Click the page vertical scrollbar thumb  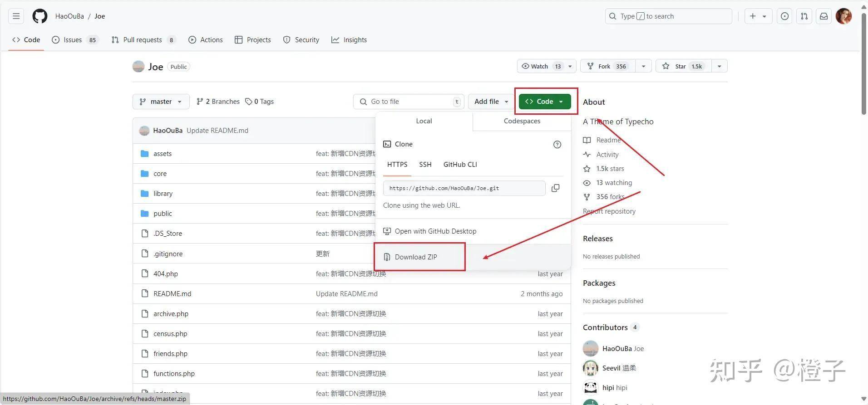click(x=864, y=63)
